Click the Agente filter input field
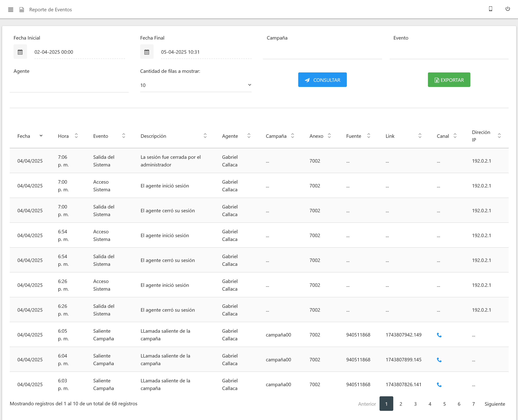This screenshot has width=518, height=420. [69, 85]
